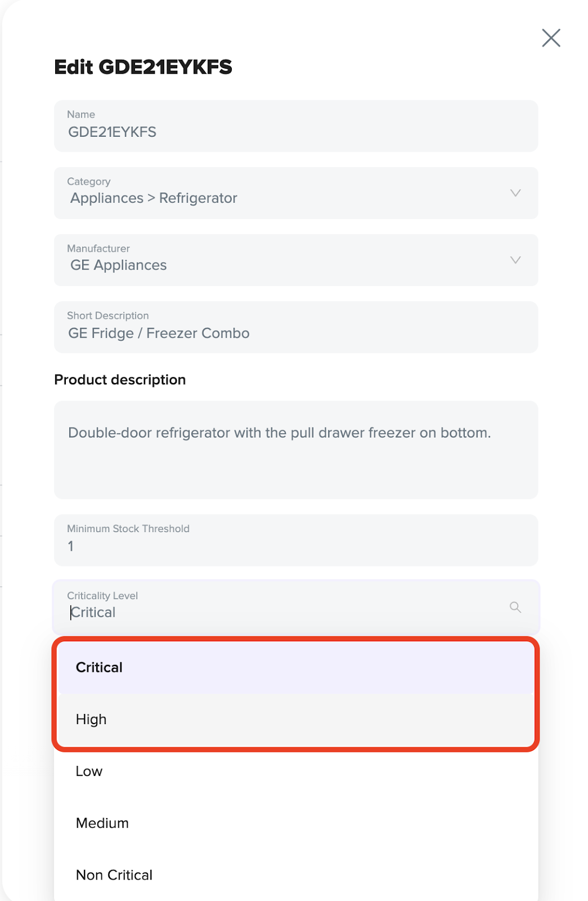The height and width of the screenshot is (901, 588).
Task: Click into the Short Description field
Action: pos(296,327)
